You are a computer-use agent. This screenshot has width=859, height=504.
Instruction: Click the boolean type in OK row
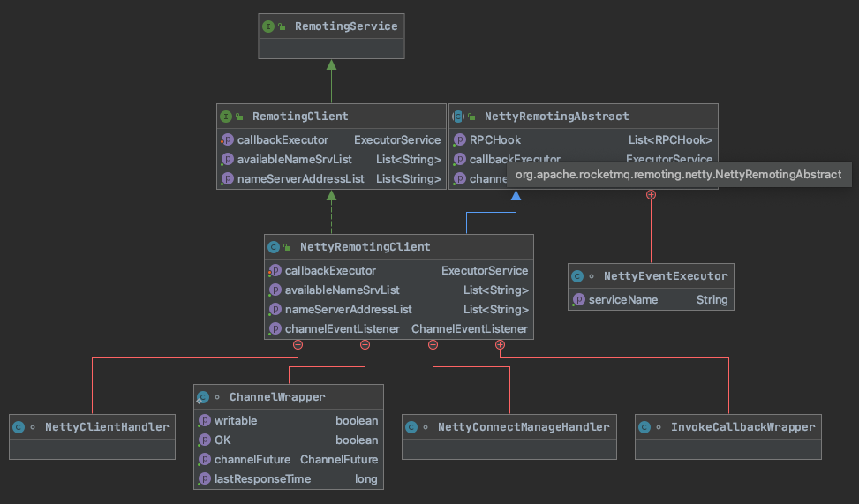[357, 440]
